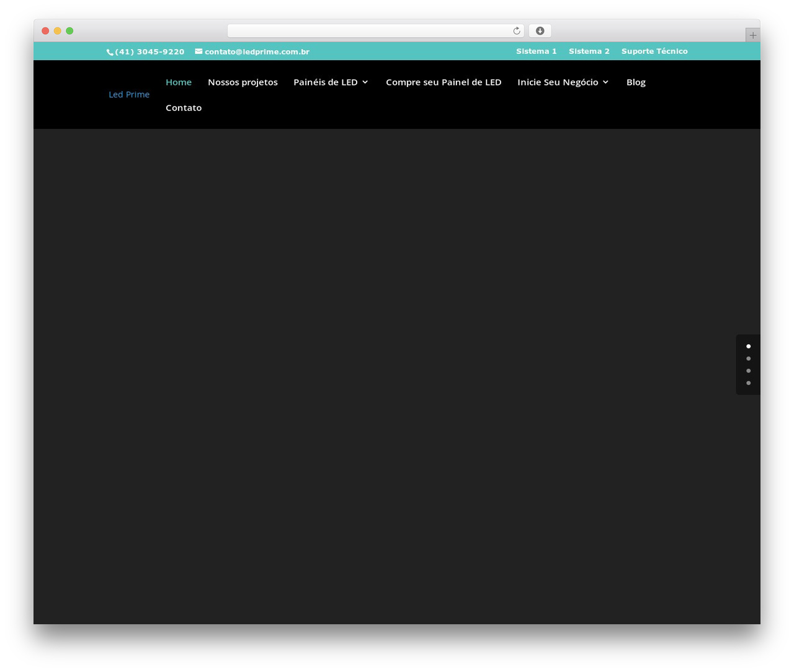Screen dimensions: 794x672
Task: Open the Suporte Técnico link
Action: 654,51
